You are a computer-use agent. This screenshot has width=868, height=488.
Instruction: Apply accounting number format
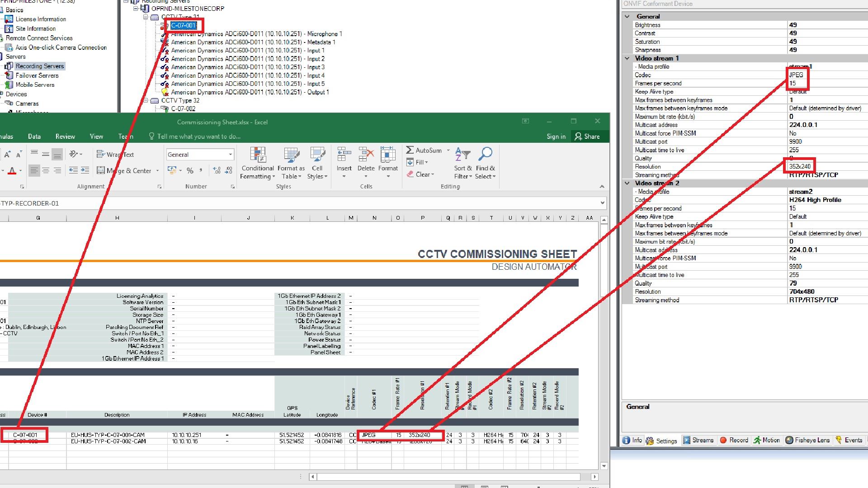pos(171,171)
